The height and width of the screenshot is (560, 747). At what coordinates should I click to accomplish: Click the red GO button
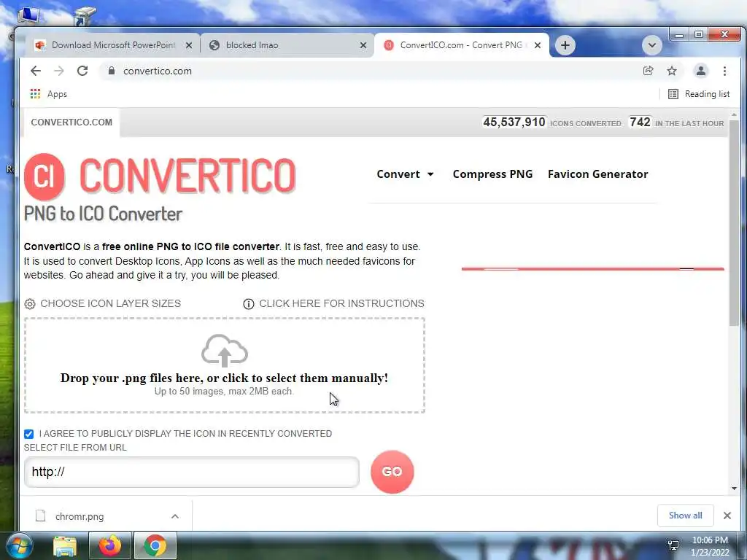click(x=392, y=472)
